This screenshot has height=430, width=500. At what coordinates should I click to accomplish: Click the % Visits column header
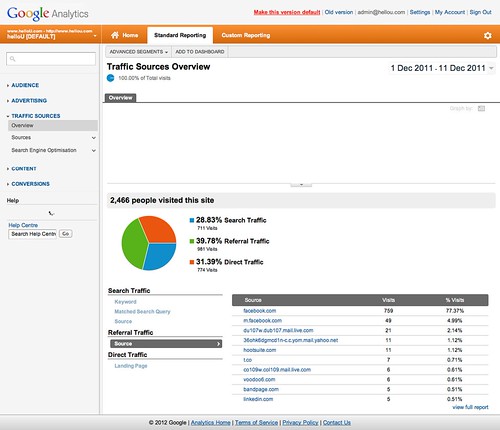point(455,300)
